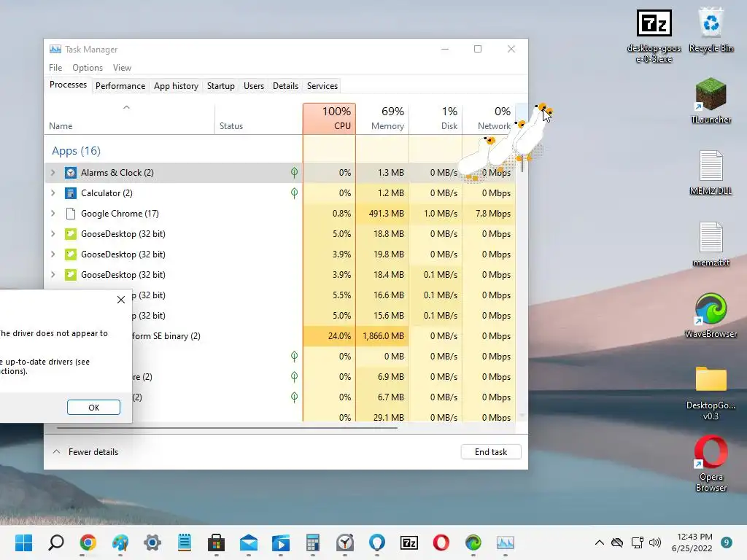Select the MEMZ.DLL desktop file
Screen dimensions: 747x560
point(711,172)
